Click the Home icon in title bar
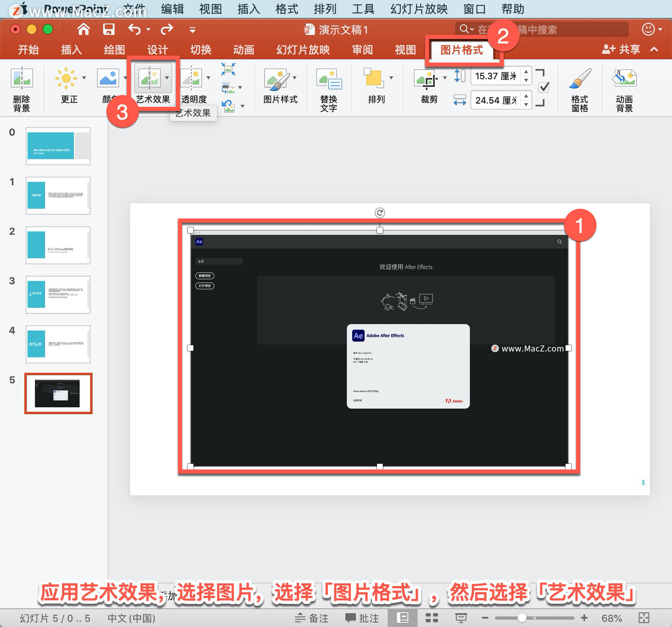Image resolution: width=672 pixels, height=627 pixels. click(84, 29)
